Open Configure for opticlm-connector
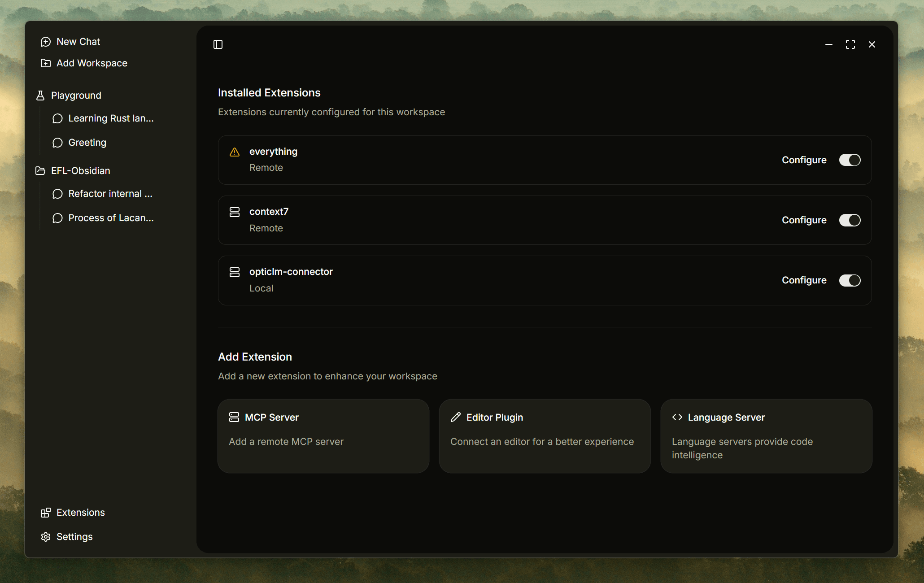This screenshot has width=924, height=583. point(804,280)
